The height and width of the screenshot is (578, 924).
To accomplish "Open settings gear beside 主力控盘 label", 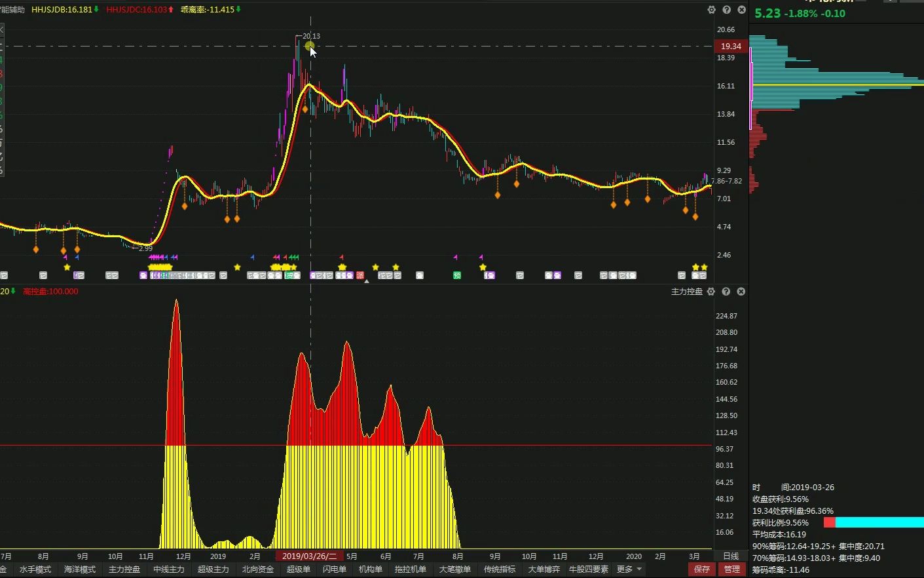I will [711, 292].
